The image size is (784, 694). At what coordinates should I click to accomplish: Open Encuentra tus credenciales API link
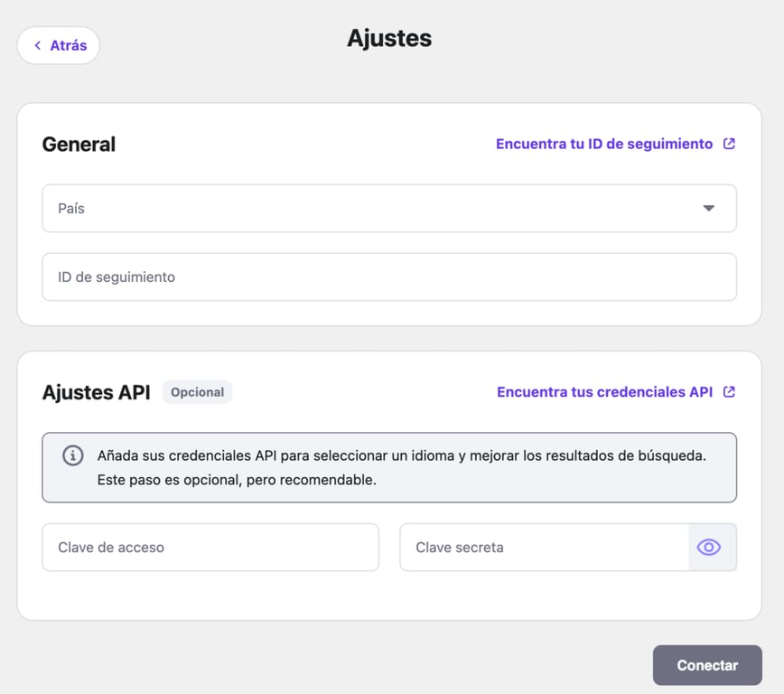click(602, 391)
